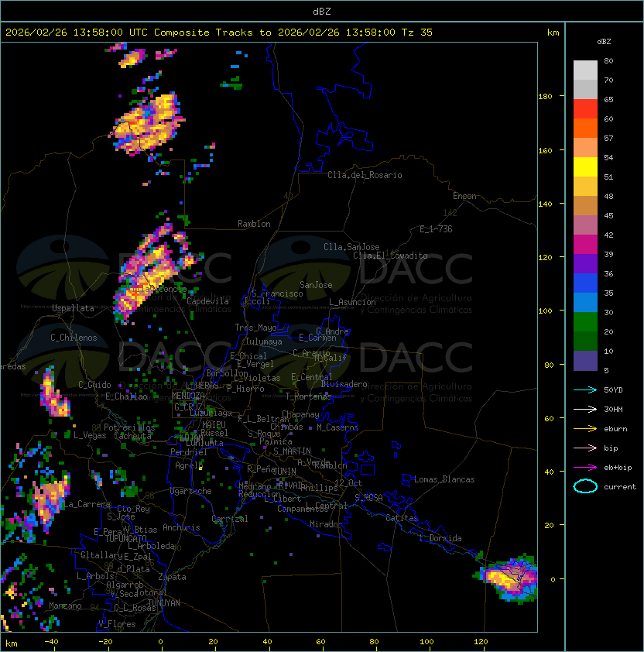Click the storm cell over L_Dormida area

(508, 578)
